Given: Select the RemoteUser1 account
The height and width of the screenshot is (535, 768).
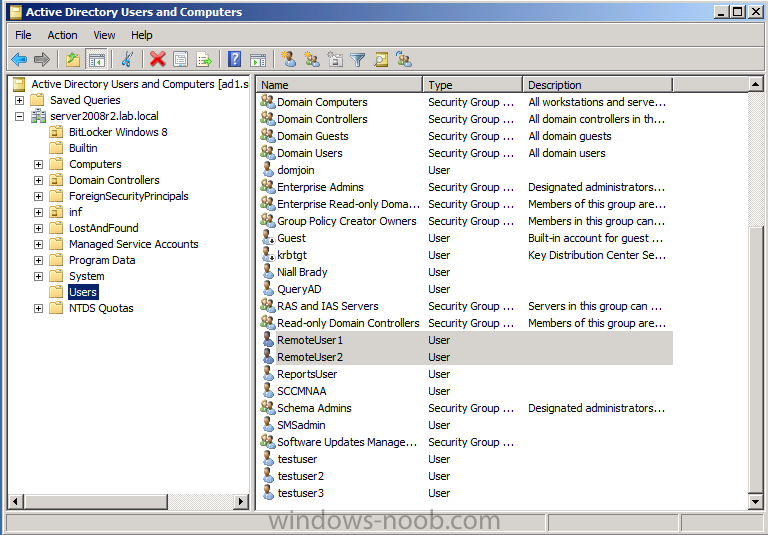Looking at the screenshot, I should coord(310,340).
